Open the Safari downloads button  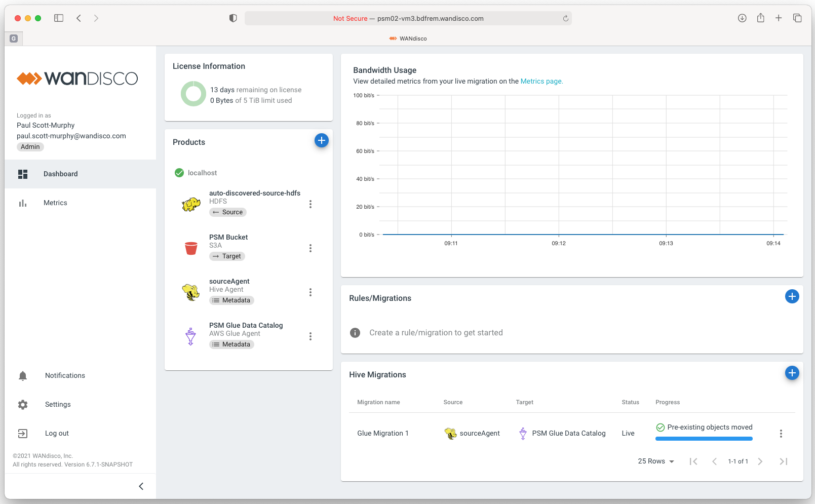point(742,18)
